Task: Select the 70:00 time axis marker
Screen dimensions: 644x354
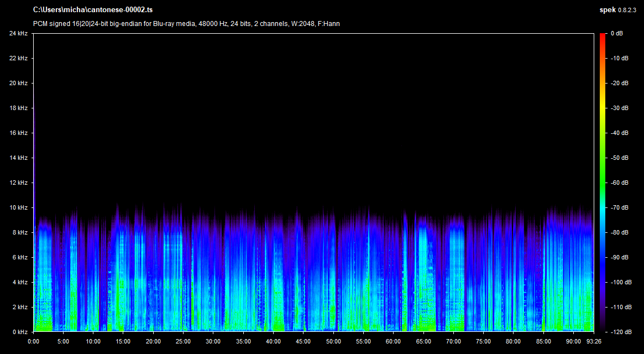Action: (453, 341)
